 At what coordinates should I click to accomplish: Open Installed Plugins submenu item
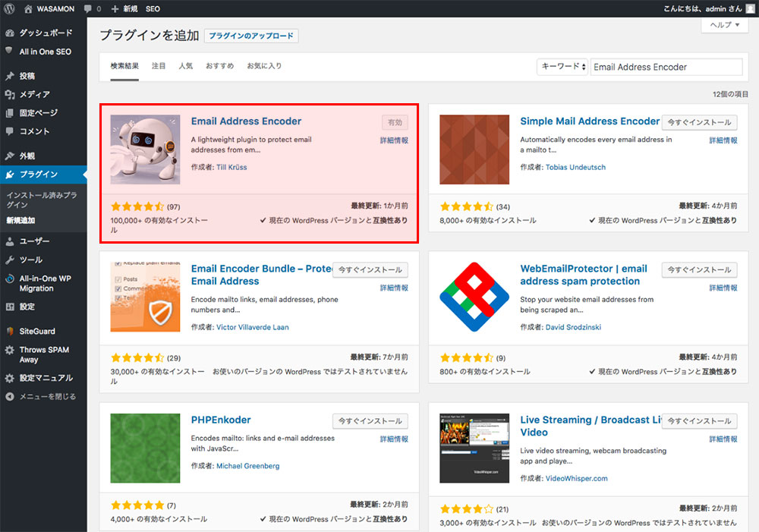click(x=42, y=200)
